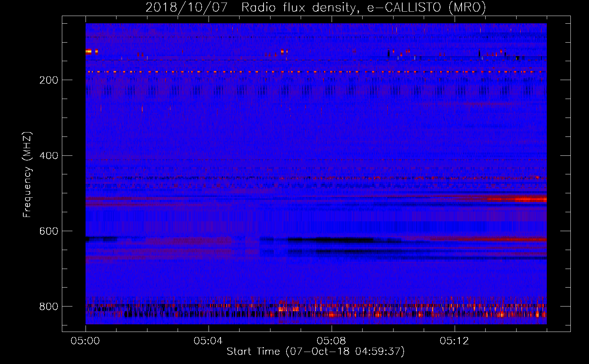
Task: Click the "Frequency (MHZ)" y-axis label
Action: (27, 174)
